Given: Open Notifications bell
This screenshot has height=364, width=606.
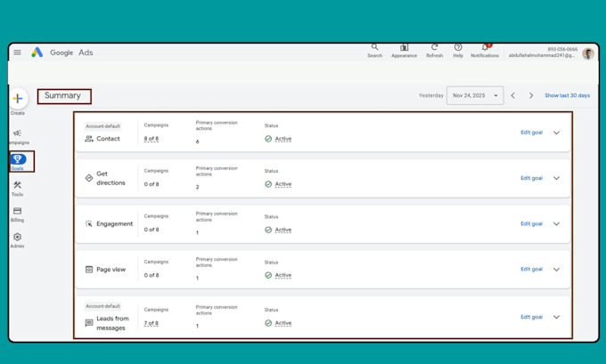Looking at the screenshot, I should point(485,47).
